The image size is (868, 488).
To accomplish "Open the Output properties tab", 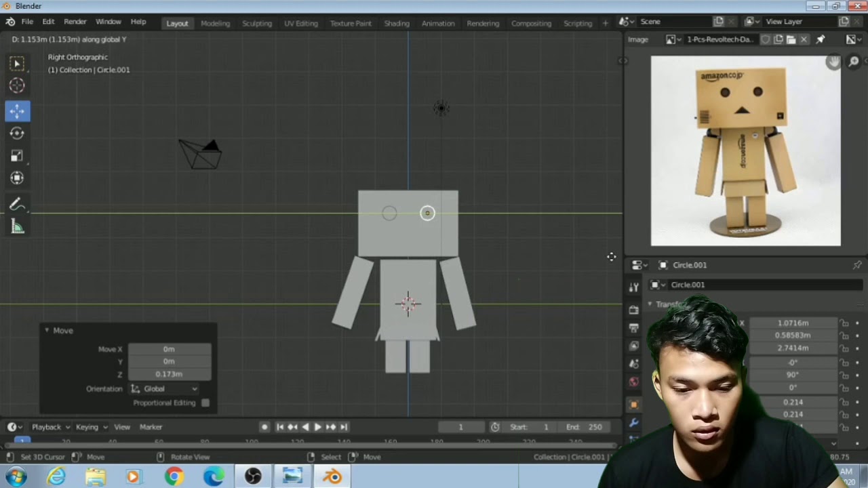I will 634,327.
